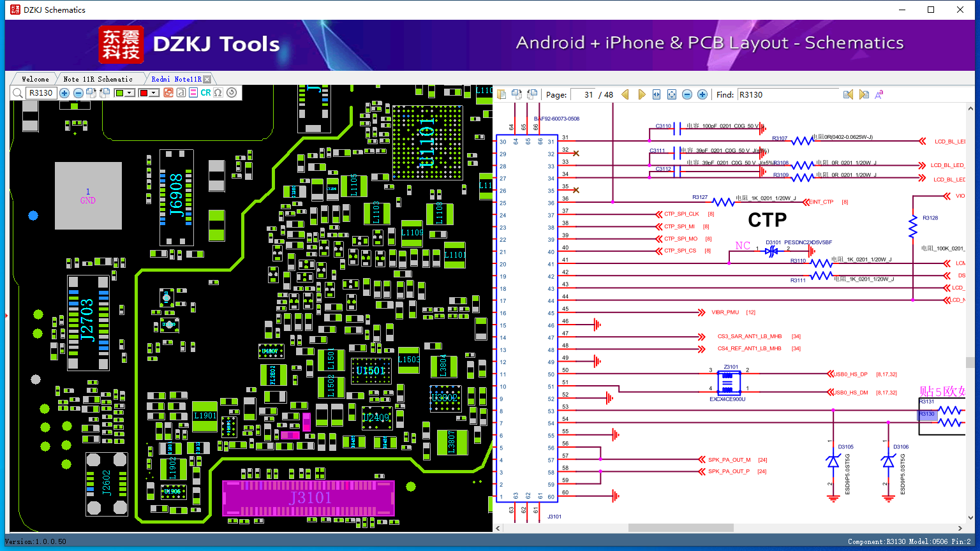Click the USB0_HS_DP net label
Viewport: 980px width, 551px height.
850,374
